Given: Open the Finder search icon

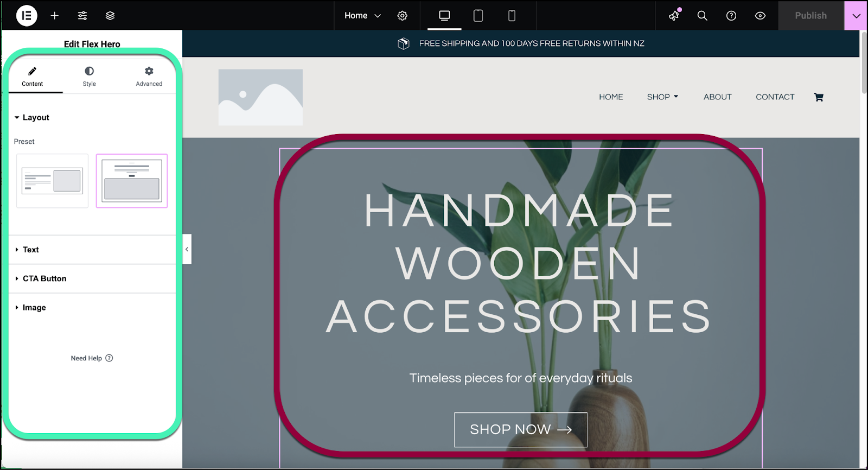Looking at the screenshot, I should point(703,16).
